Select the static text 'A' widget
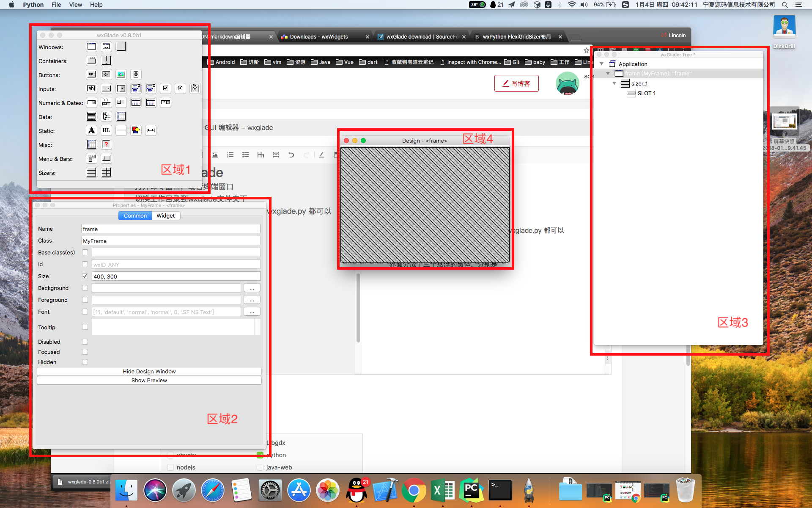Image resolution: width=812 pixels, height=508 pixels. point(91,130)
